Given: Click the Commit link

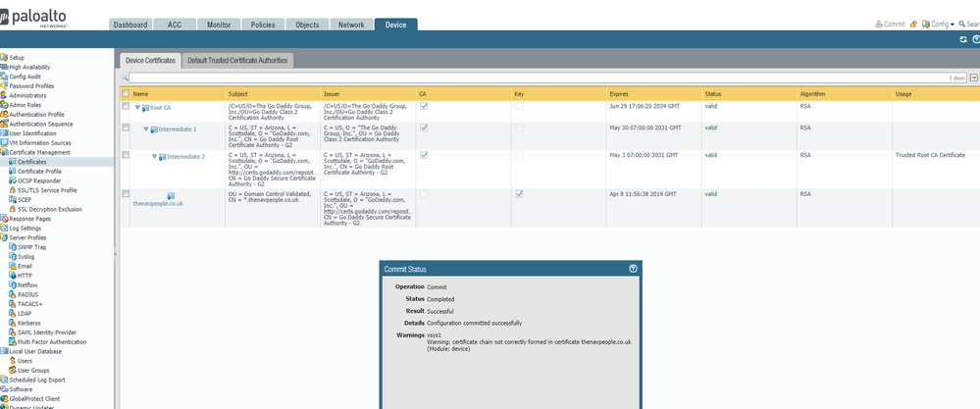Looking at the screenshot, I should (x=890, y=25).
